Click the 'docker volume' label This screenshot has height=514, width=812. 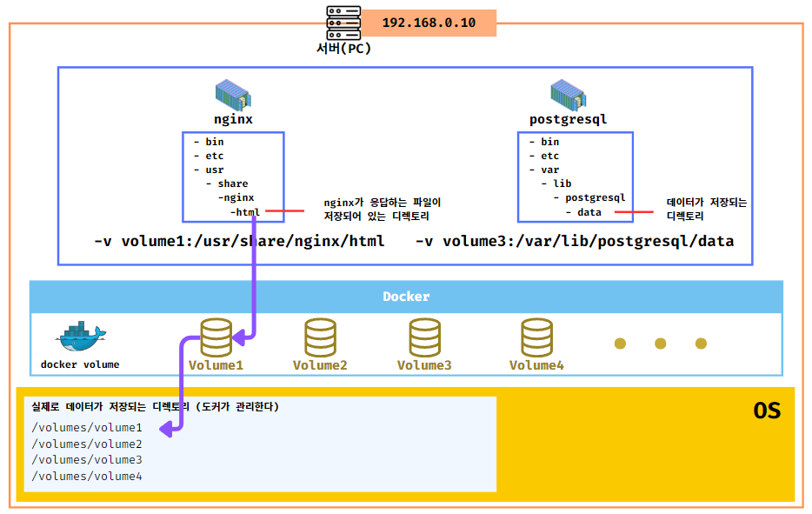click(80, 364)
